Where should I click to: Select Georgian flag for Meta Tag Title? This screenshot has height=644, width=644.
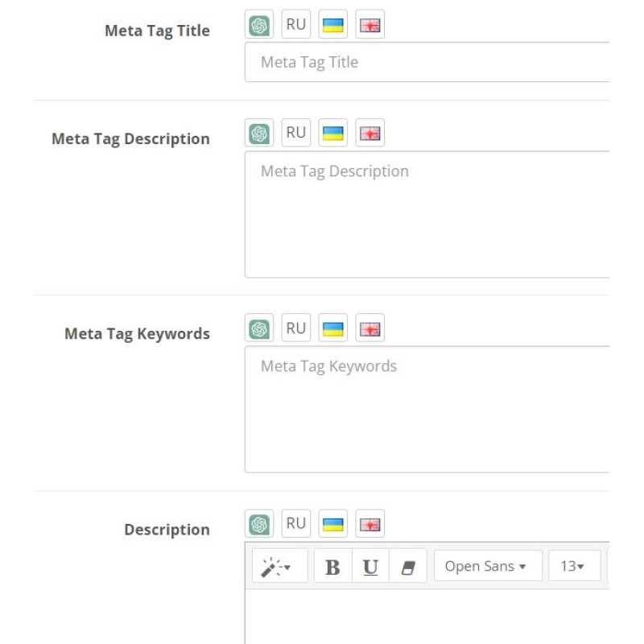pos(369,23)
